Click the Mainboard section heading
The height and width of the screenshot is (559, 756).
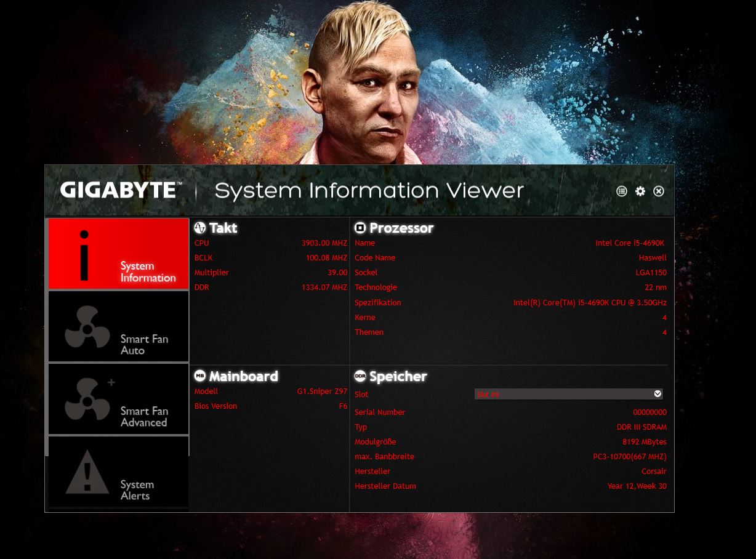pos(244,376)
